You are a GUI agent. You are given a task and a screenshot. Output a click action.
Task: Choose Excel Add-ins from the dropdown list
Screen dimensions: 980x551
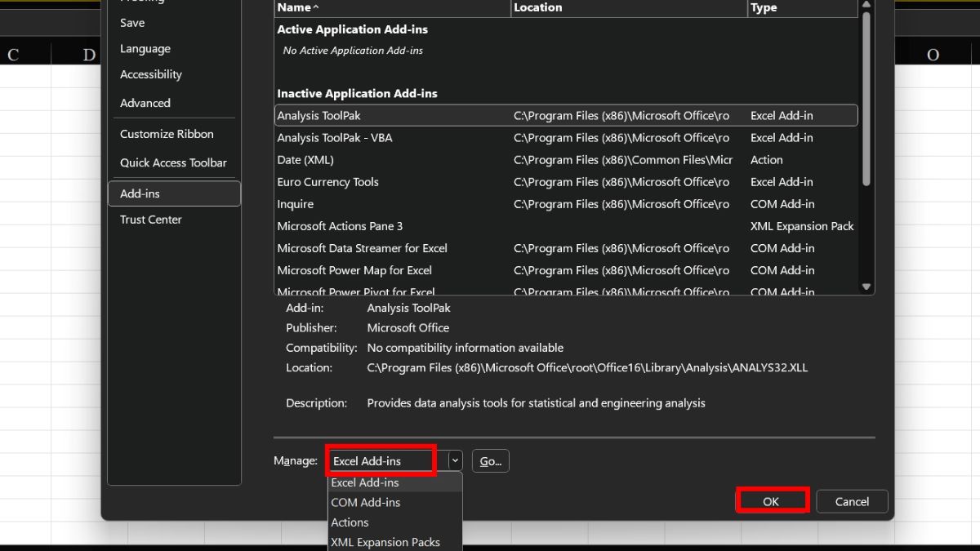point(395,482)
